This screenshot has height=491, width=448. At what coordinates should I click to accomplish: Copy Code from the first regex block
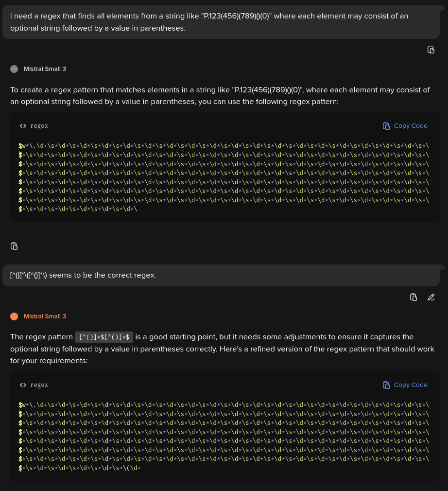pos(405,126)
